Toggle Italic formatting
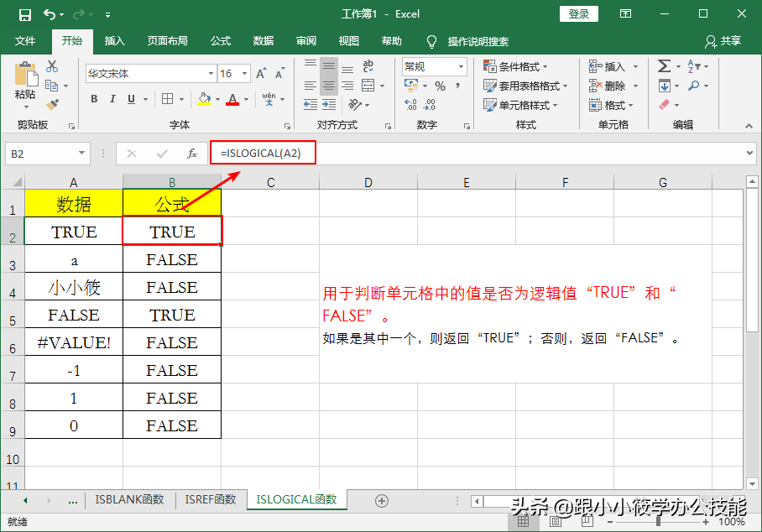 tap(112, 99)
